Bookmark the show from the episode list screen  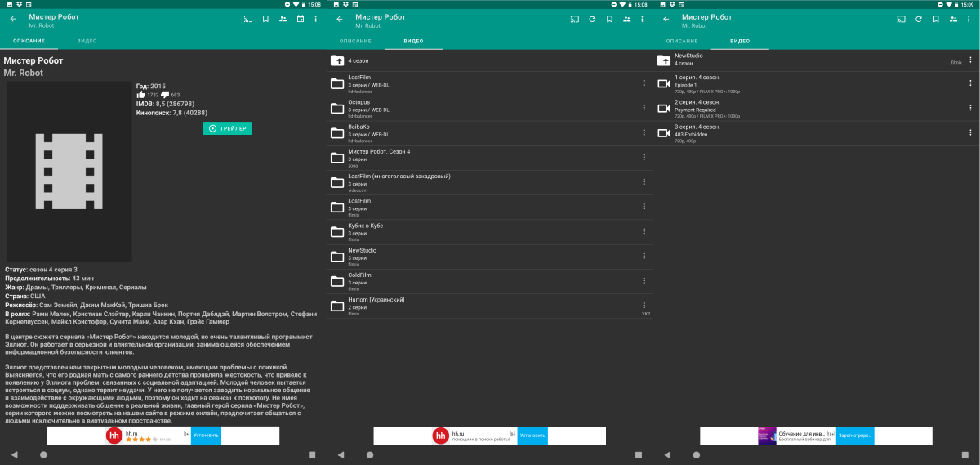936,19
